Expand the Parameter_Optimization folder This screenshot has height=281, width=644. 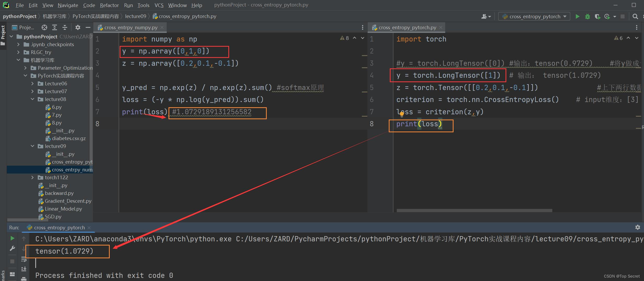(x=25, y=68)
